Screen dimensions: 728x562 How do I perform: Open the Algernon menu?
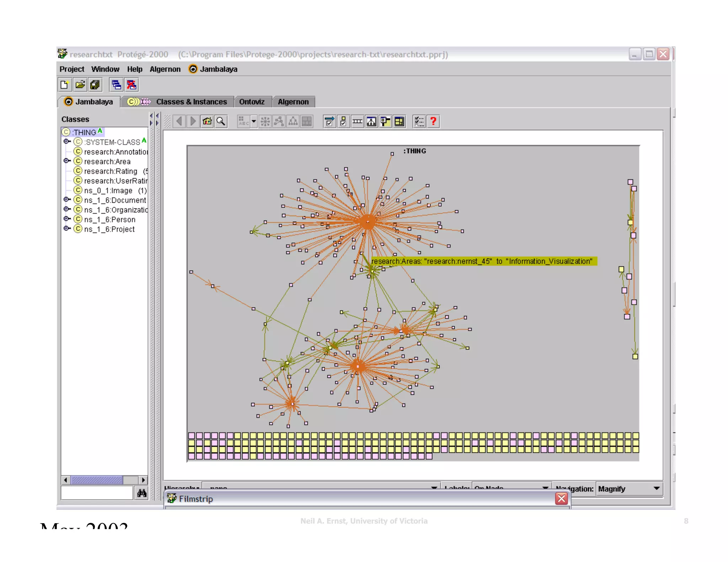point(165,69)
